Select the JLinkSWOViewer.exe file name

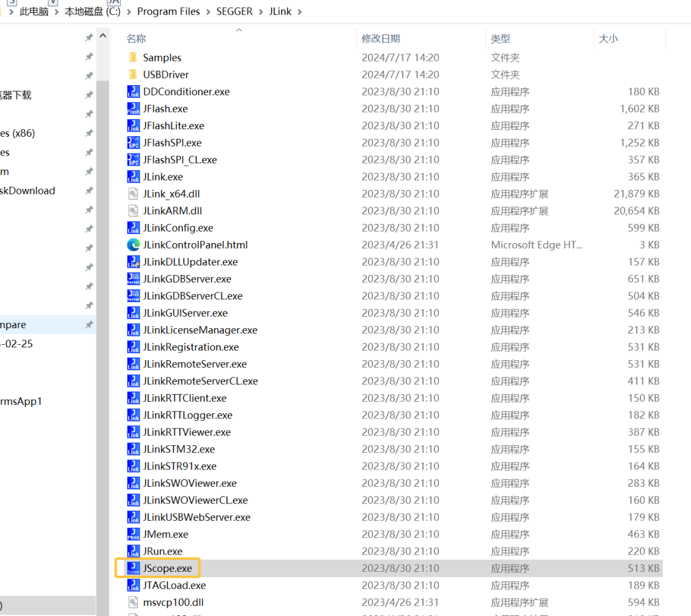[189, 484]
